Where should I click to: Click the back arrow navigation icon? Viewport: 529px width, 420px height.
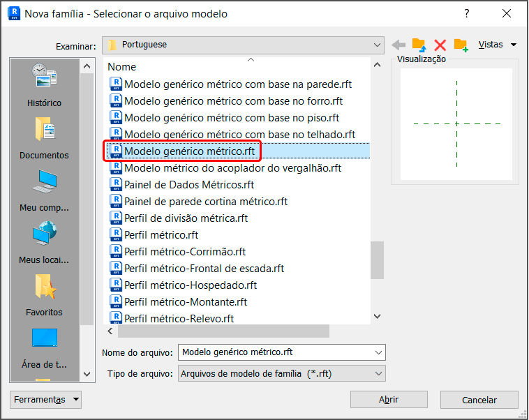pos(398,45)
